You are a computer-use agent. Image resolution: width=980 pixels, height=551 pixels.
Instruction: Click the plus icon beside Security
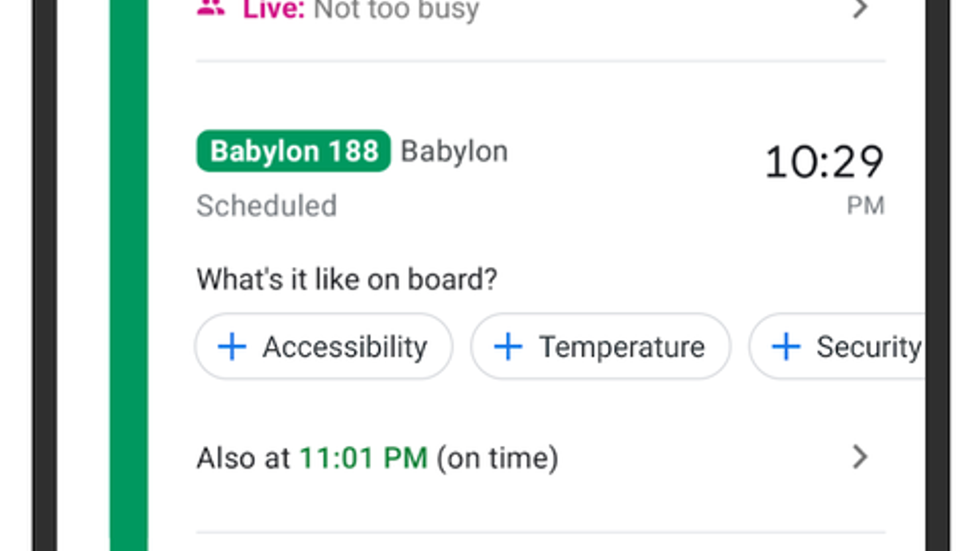click(x=786, y=347)
